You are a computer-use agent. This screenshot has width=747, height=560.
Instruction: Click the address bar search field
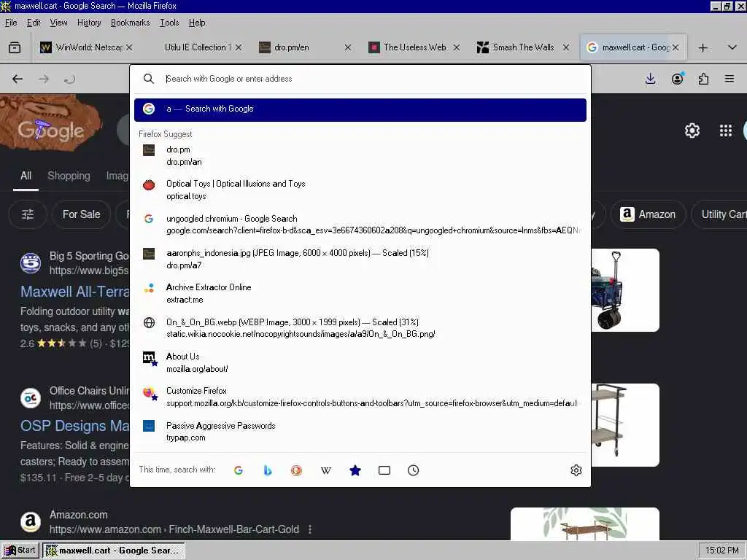tap(360, 79)
